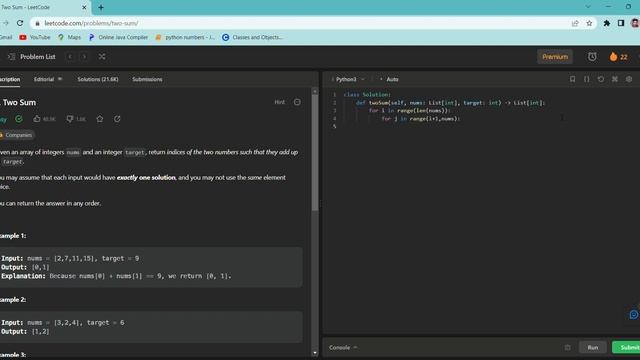Open editor settings gear icon
The image size is (640, 360).
(x=629, y=79)
